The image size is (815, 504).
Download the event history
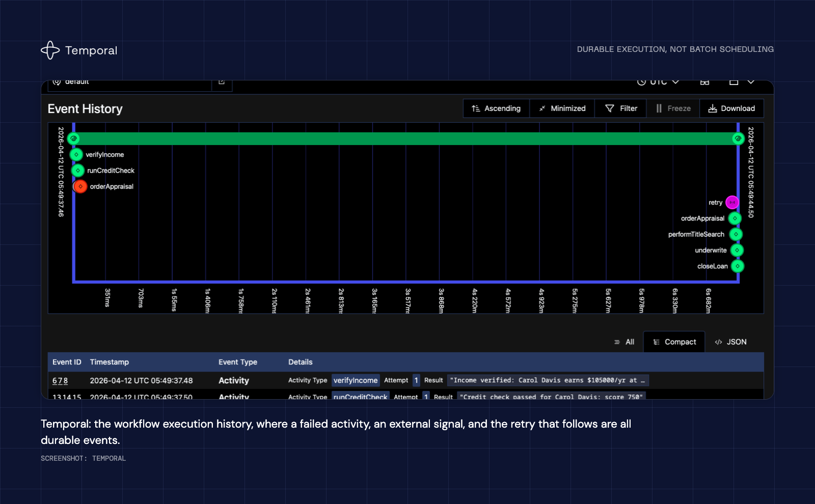pos(731,108)
